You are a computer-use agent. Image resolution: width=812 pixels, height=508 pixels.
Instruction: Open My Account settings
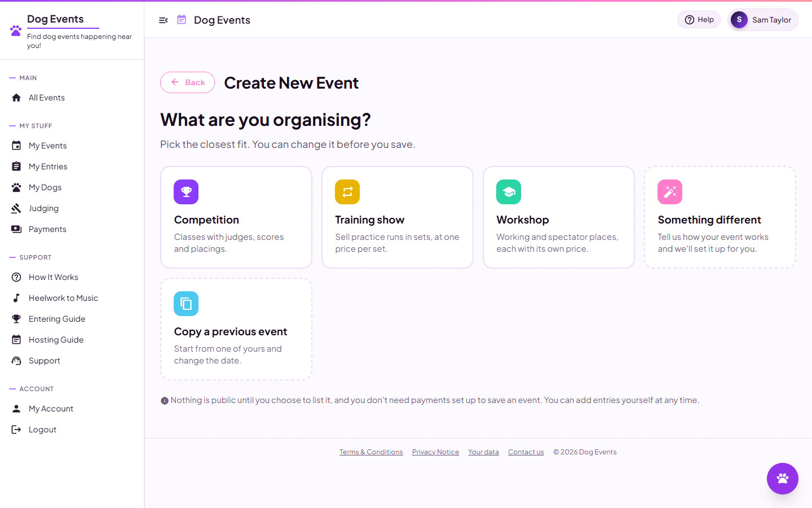point(51,409)
